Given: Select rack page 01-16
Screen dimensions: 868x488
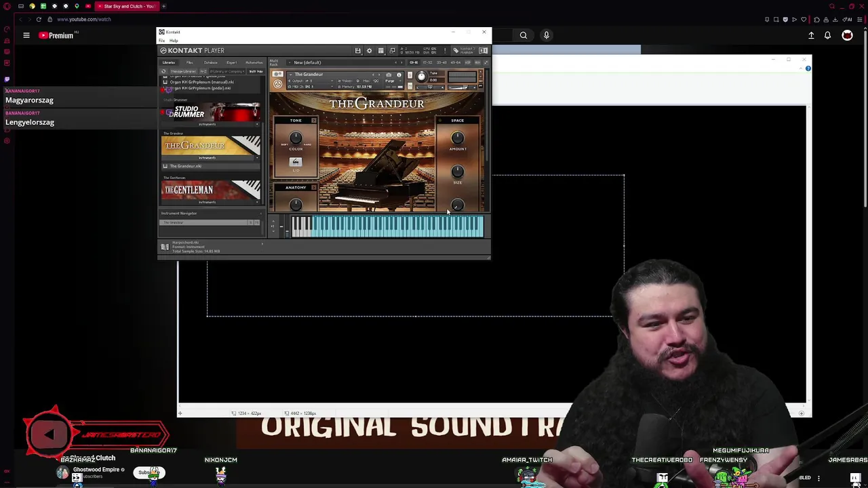Looking at the screenshot, I should (414, 62).
